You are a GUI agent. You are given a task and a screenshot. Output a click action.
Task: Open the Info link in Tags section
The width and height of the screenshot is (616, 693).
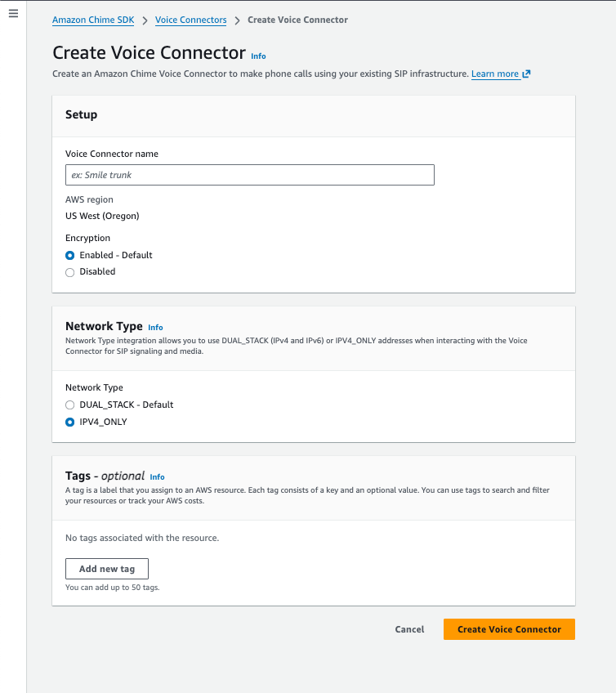pos(157,477)
